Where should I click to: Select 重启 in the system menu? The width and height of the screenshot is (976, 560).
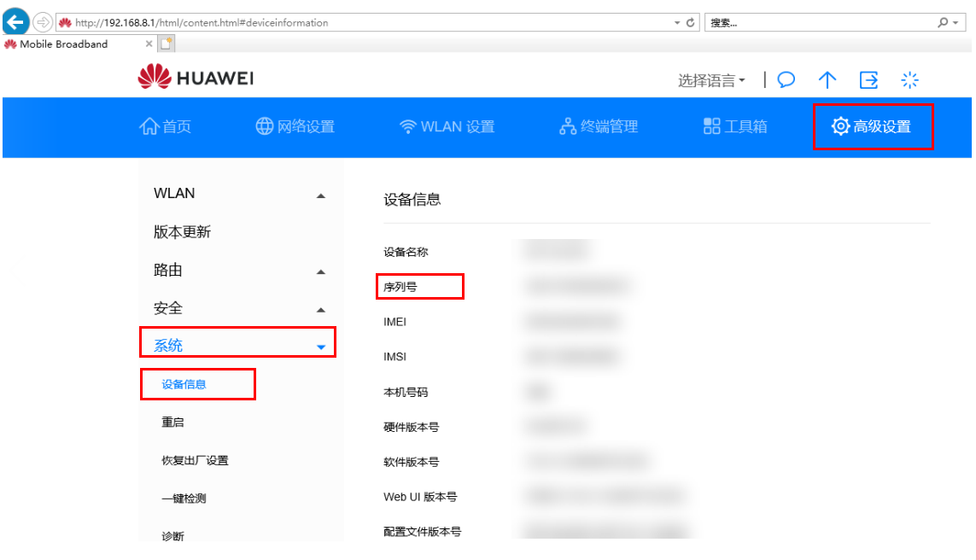click(172, 422)
